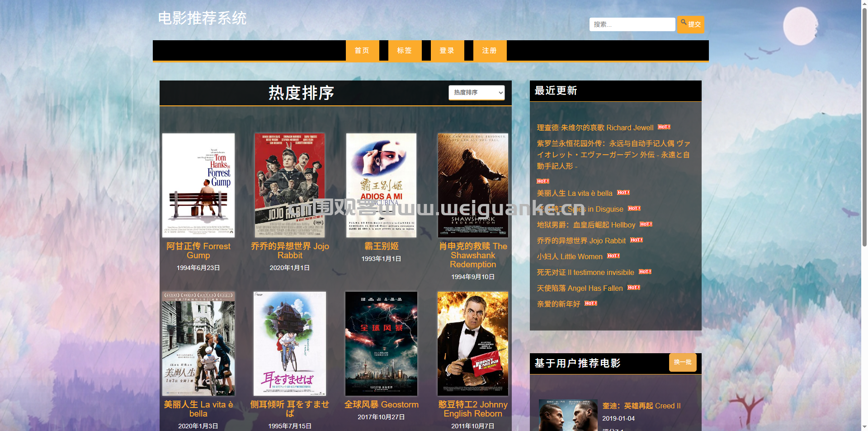This screenshot has width=868, height=431.
Task: Click HOT badge next to Angel Has Fallen
Action: click(x=634, y=288)
